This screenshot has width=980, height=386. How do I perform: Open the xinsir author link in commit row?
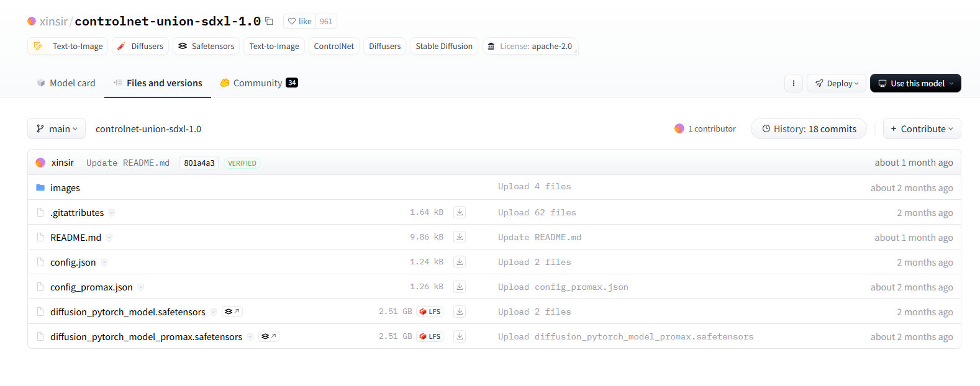(63, 163)
